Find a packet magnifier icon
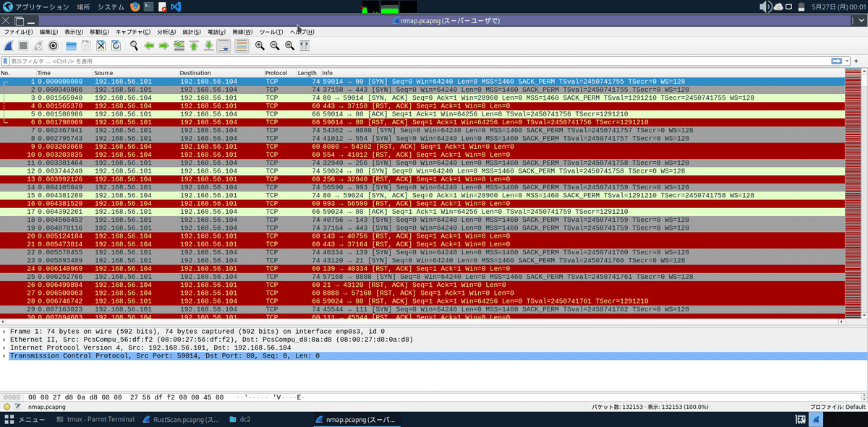Screen dimensions: 868x427 (x=134, y=46)
